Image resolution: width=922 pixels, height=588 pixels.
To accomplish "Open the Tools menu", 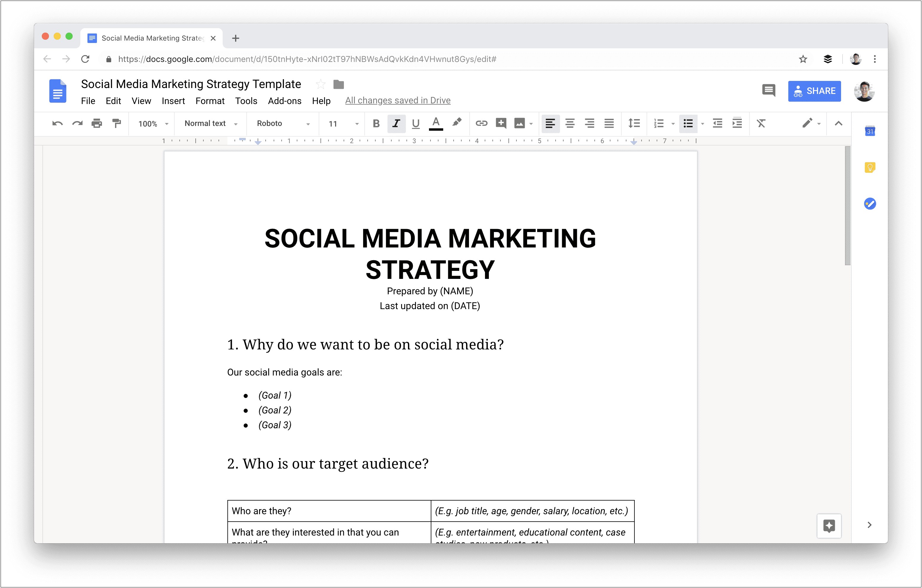I will [x=246, y=101].
